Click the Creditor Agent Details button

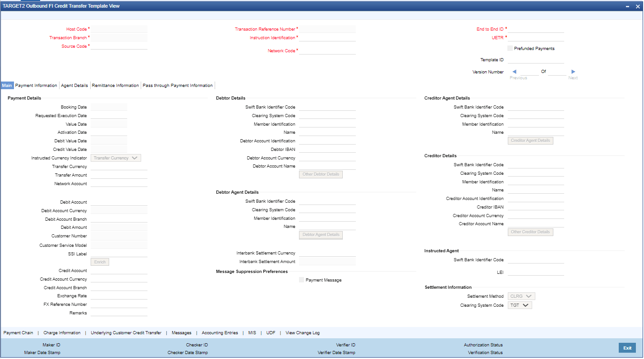pos(530,141)
